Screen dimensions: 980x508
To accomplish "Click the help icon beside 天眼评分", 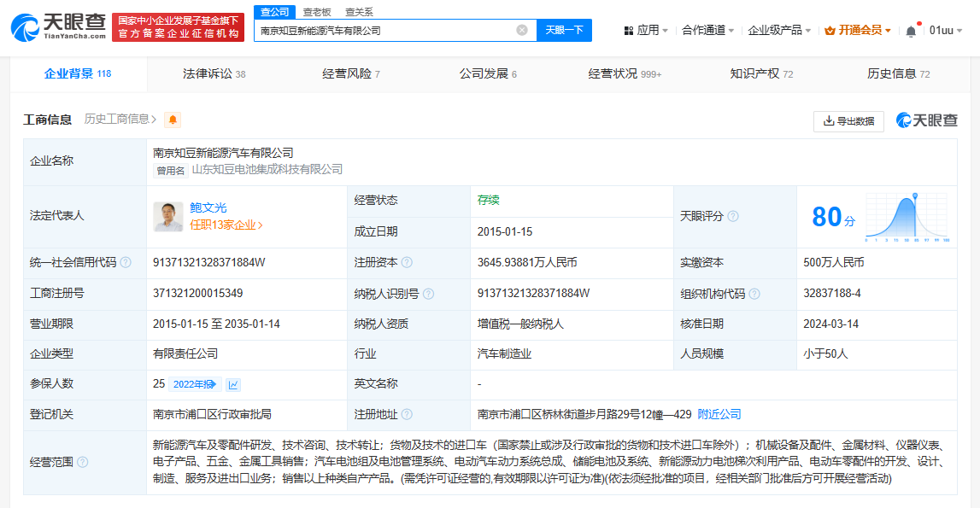I will pos(732,217).
